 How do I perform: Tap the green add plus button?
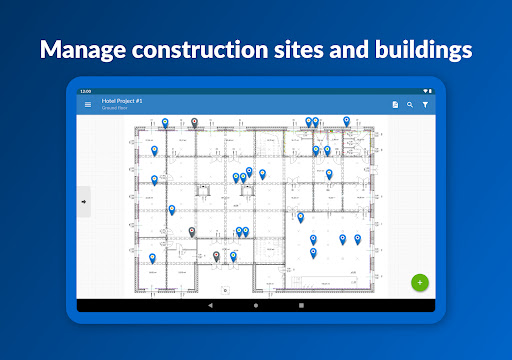[x=420, y=283]
